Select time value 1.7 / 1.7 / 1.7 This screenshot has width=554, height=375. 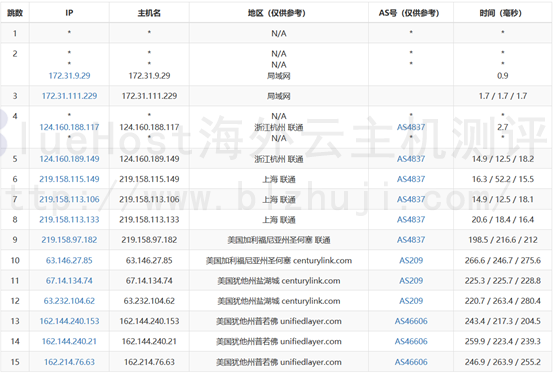502,96
